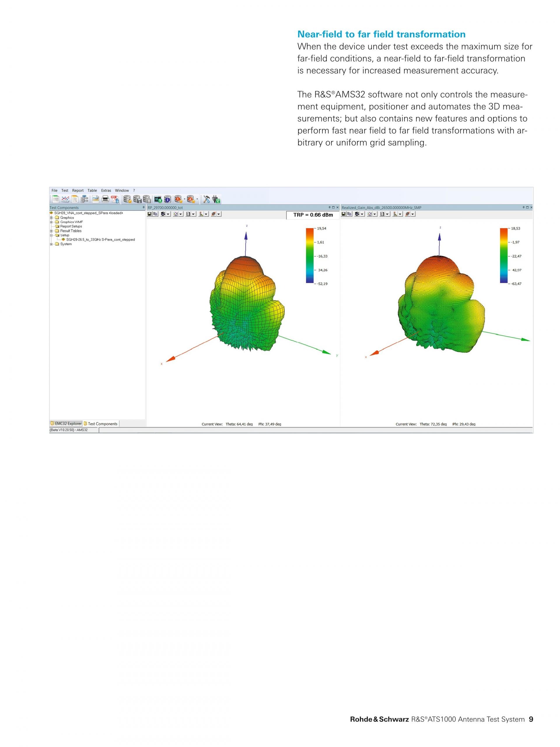Screen dimensions: 560x747
Task: Open the Extras menu
Action: [106, 191]
